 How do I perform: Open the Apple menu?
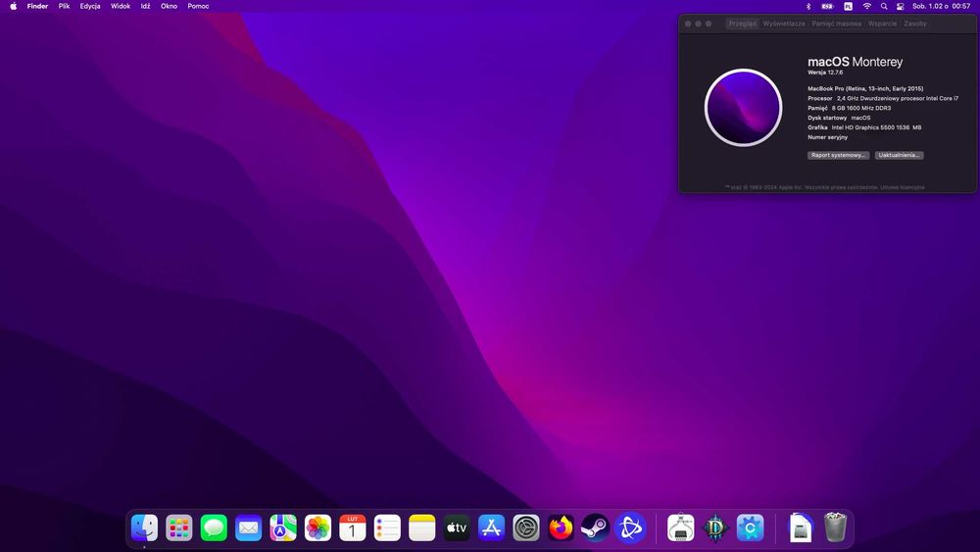coord(13,6)
